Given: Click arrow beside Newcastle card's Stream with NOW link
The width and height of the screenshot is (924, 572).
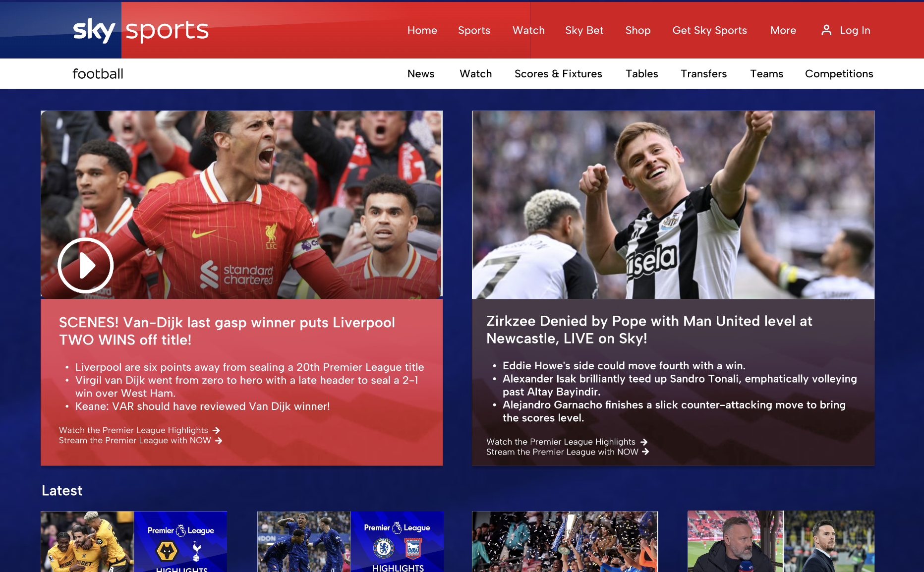Looking at the screenshot, I should click(645, 452).
